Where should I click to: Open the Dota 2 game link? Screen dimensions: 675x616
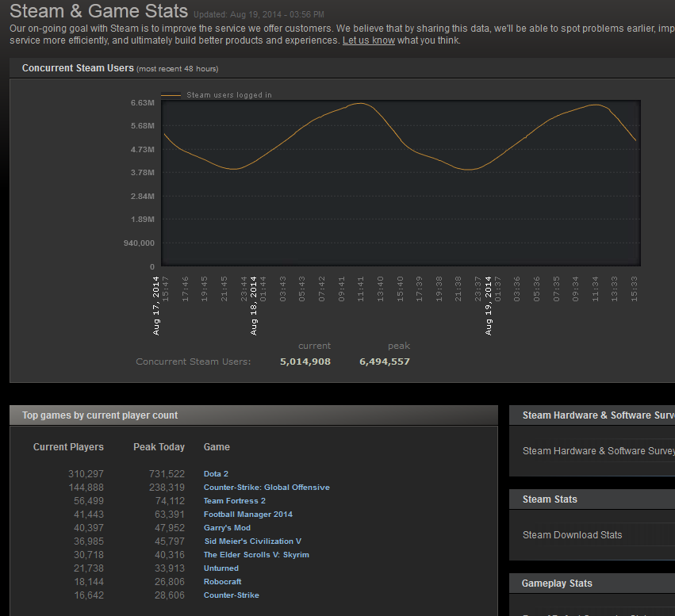click(x=216, y=474)
